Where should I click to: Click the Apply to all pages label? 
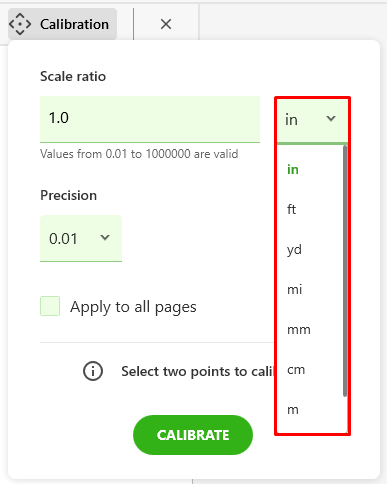pyautogui.click(x=133, y=307)
